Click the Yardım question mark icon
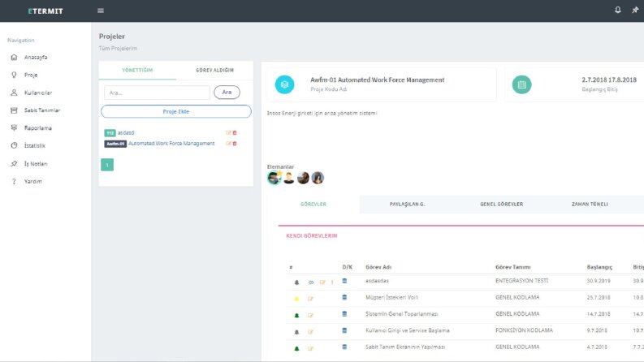 tap(14, 181)
